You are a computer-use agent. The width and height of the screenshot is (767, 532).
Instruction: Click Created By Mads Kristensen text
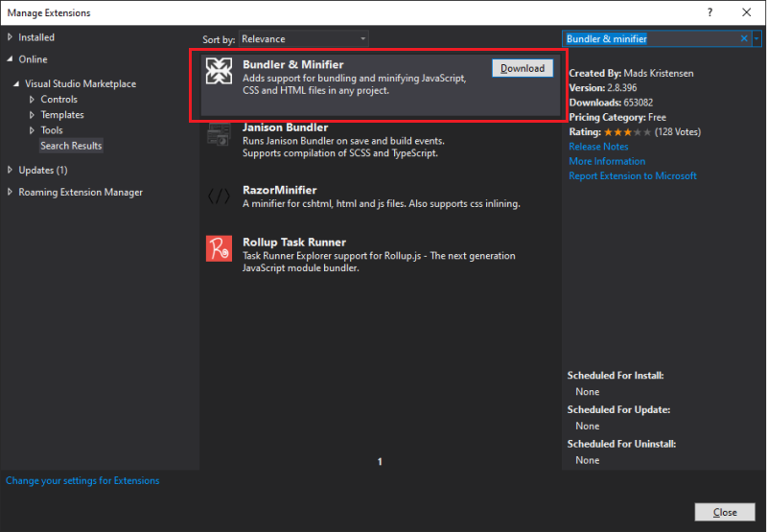(631, 74)
